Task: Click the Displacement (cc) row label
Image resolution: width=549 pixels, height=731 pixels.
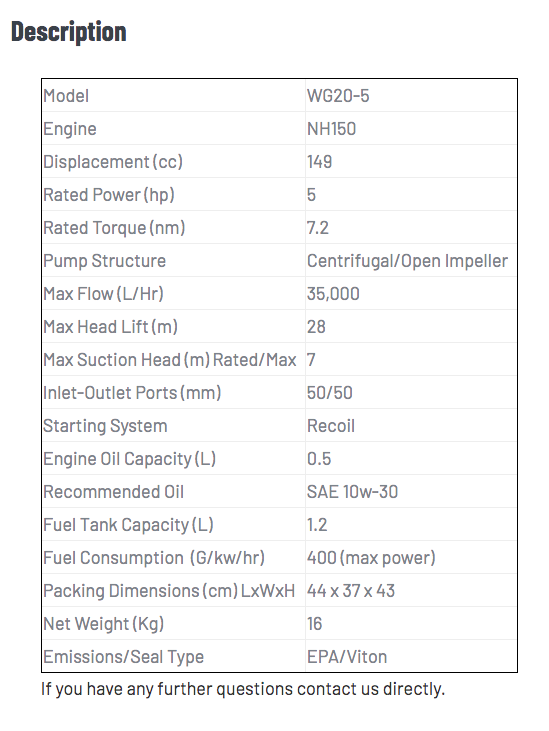Action: (x=113, y=162)
